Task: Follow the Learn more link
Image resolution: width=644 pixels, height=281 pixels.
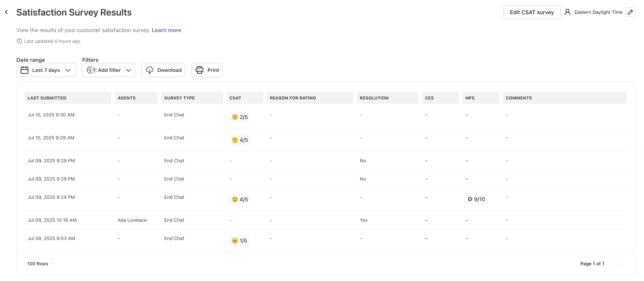Action: (x=166, y=30)
